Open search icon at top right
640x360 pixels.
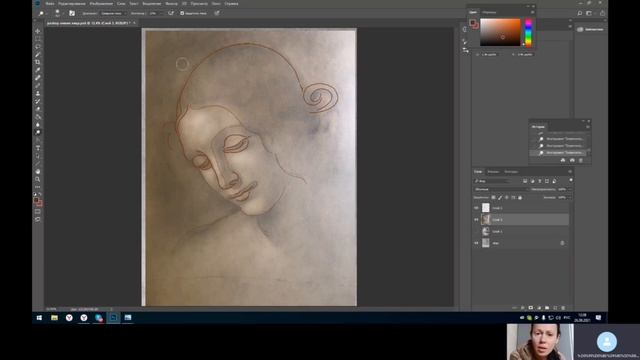(x=580, y=13)
